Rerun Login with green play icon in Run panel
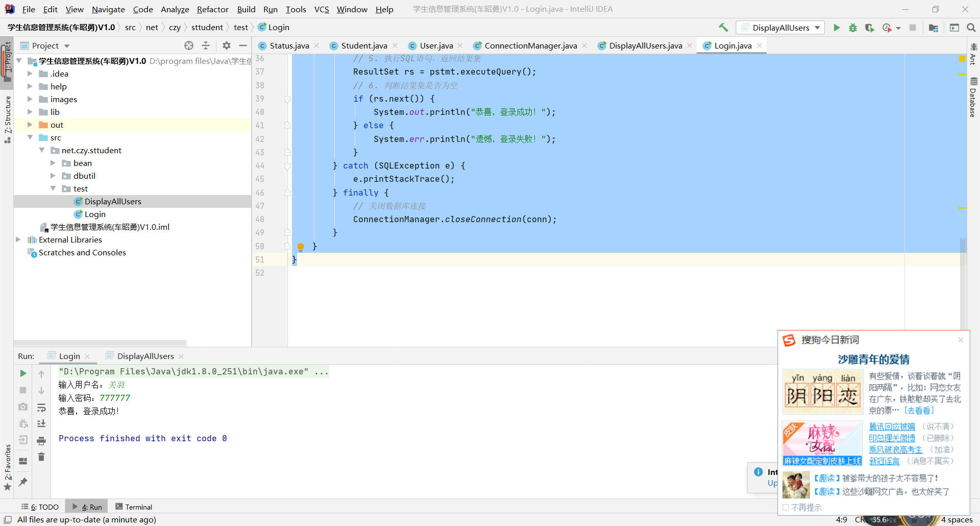 pos(23,373)
